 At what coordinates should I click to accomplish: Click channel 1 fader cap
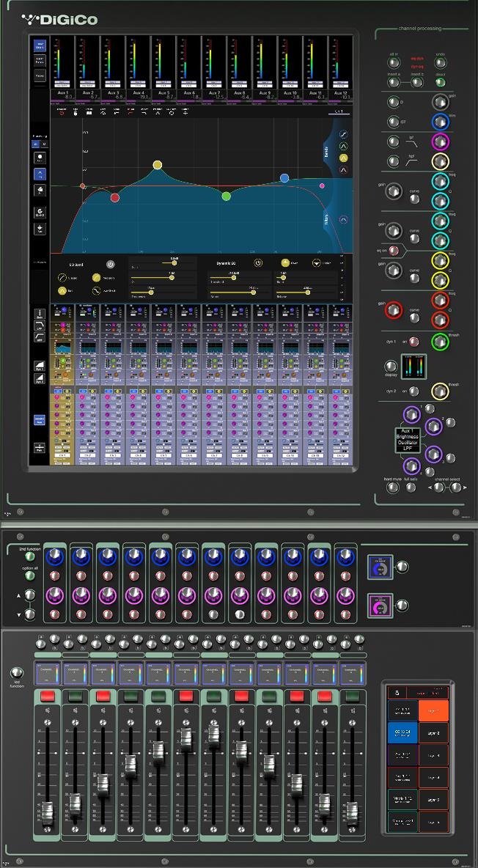[x=48, y=813]
